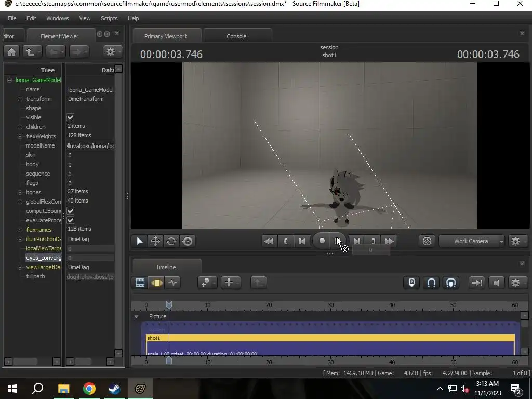This screenshot has height=399, width=532.
Task: Open Steam from taskbar
Action: (x=114, y=389)
